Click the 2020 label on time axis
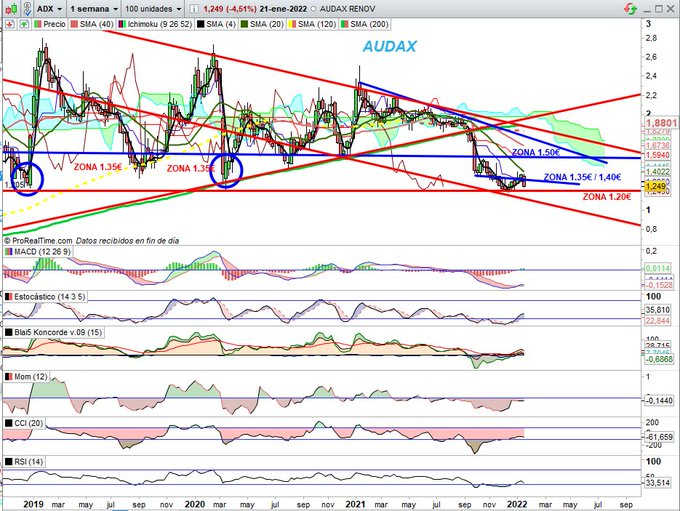 point(195,504)
